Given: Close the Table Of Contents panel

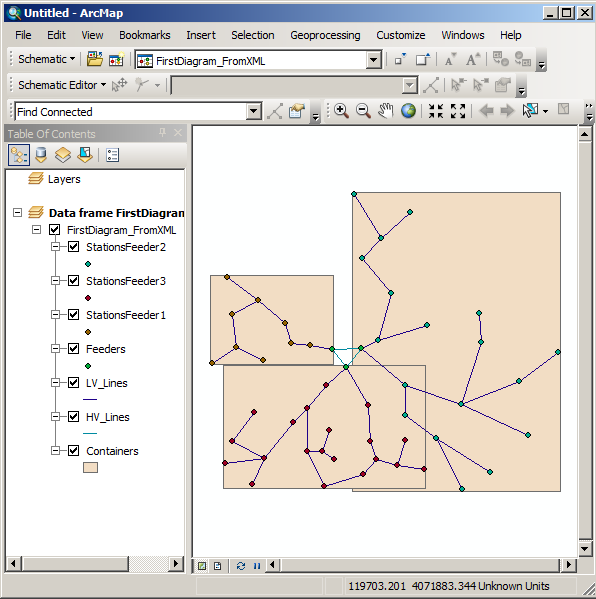Looking at the screenshot, I should click(178, 133).
